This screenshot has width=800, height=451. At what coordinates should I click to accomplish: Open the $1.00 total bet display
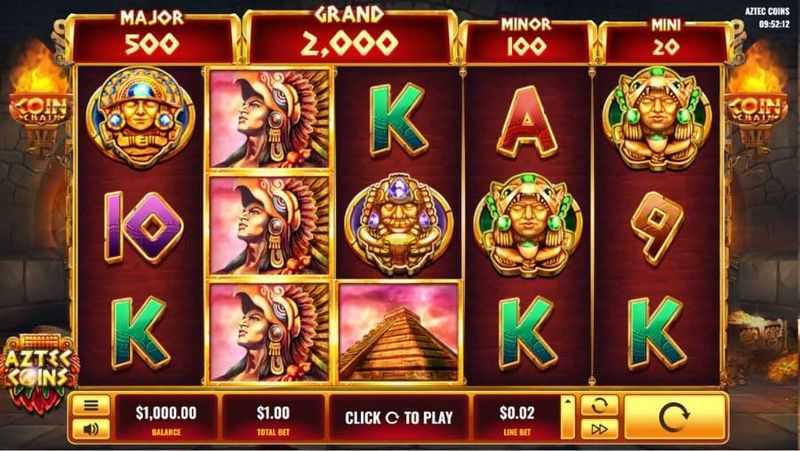pos(273,418)
